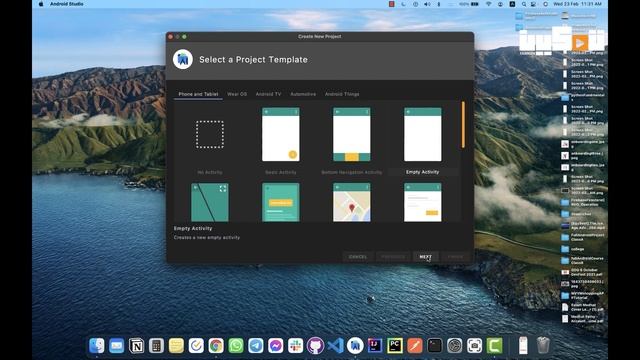Open System Preferences from the dock
640x360 pixels.
[455, 346]
